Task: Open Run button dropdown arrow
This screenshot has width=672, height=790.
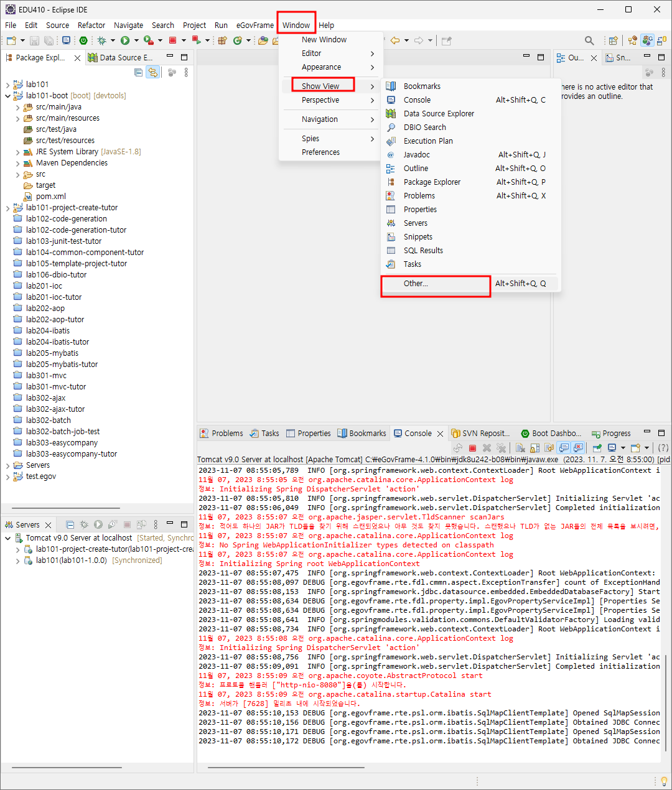Action: point(136,40)
